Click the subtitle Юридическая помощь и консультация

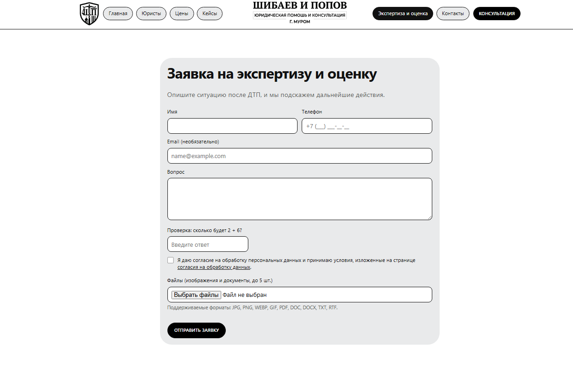pyautogui.click(x=300, y=15)
